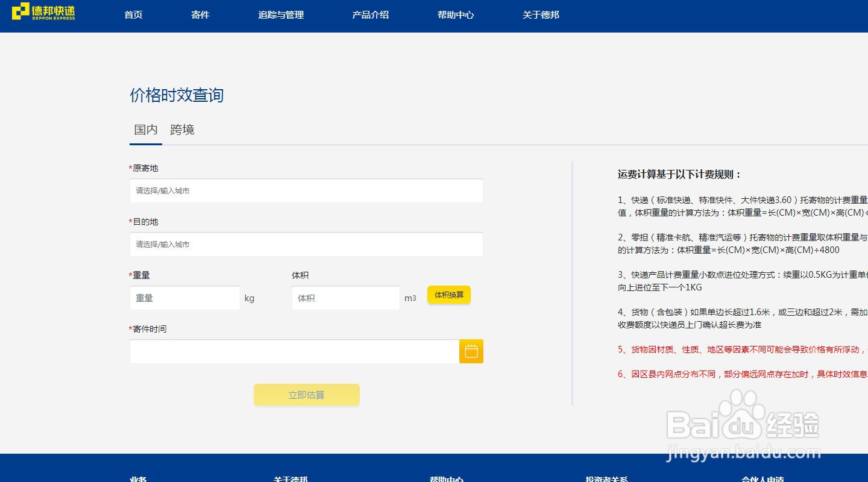Open the 寄件 navigation menu
Screen dimensions: 868x482
tap(200, 15)
